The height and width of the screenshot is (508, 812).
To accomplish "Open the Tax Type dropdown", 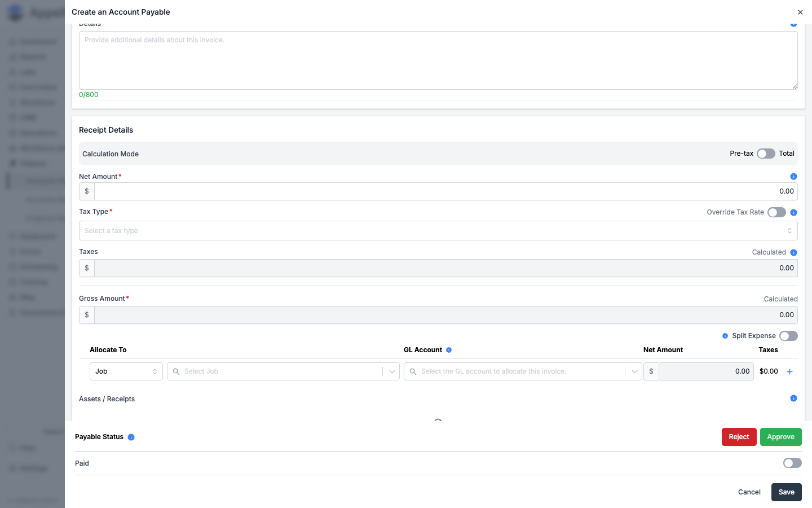I will pyautogui.click(x=438, y=231).
